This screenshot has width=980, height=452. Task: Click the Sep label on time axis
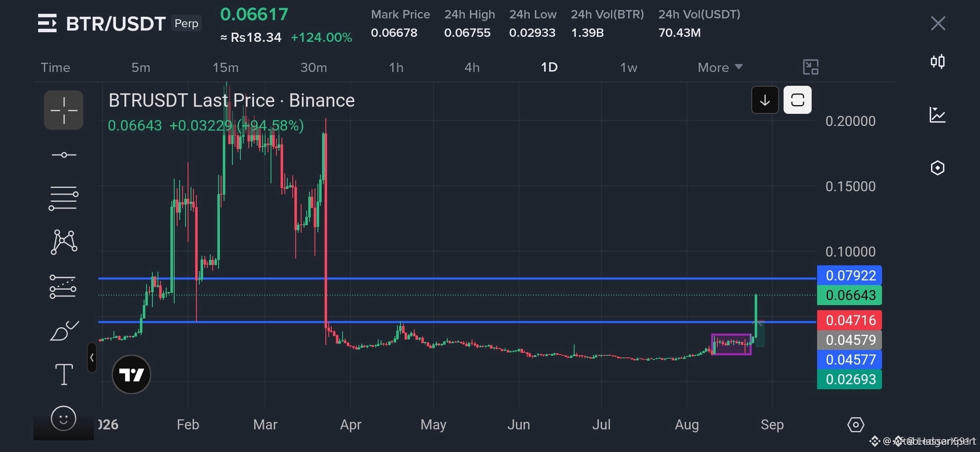point(772,425)
